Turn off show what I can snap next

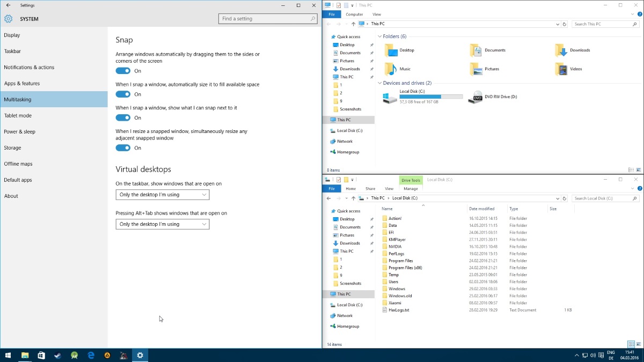click(x=123, y=118)
